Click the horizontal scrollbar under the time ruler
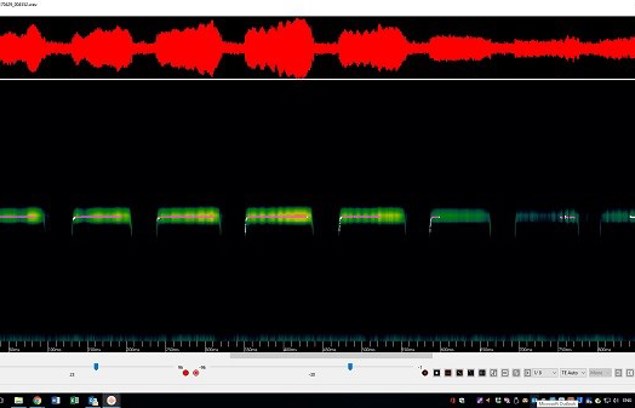 pyautogui.click(x=330, y=354)
